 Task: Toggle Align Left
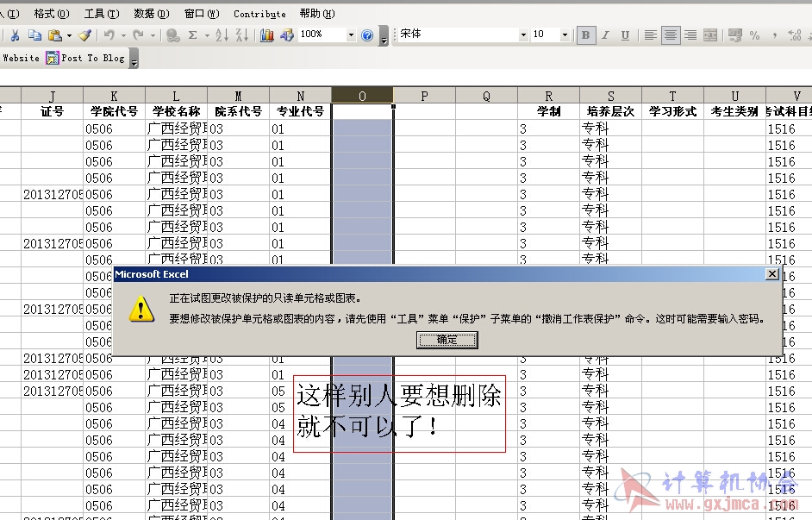651,35
